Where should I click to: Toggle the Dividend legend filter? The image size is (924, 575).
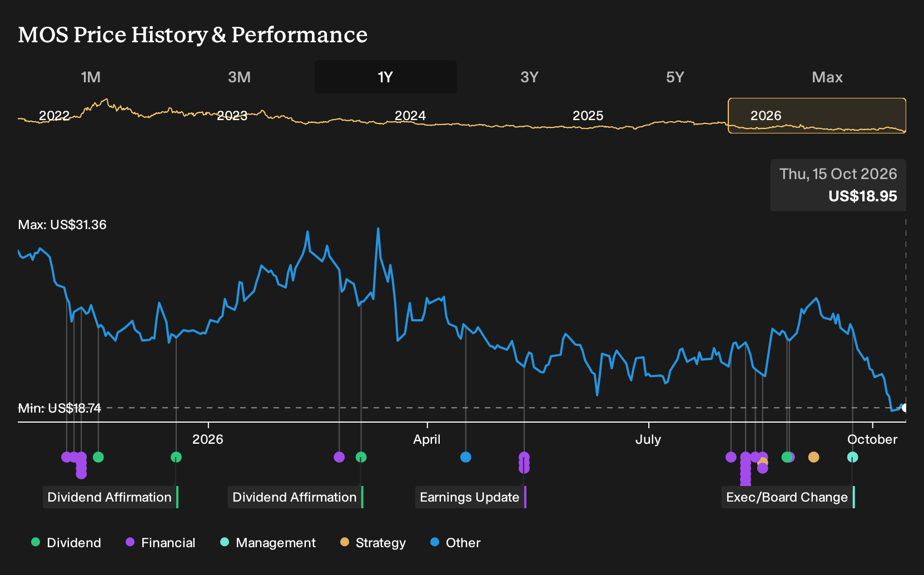66,543
